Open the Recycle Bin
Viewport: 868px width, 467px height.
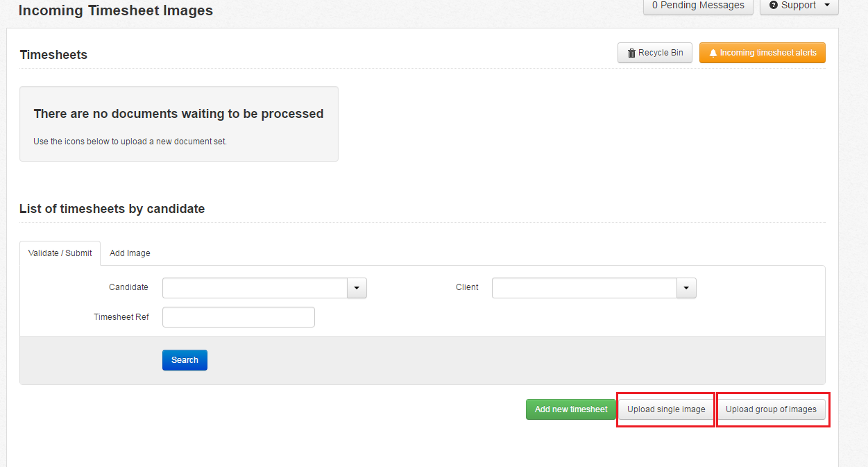click(x=654, y=53)
